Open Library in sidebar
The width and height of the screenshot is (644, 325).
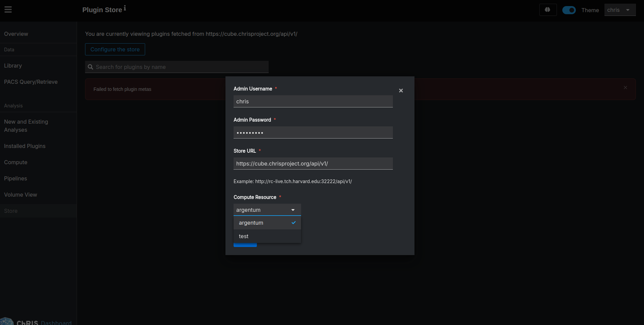point(38,66)
